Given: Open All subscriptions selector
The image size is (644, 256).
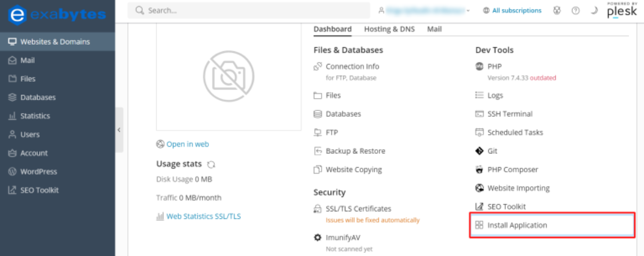Looking at the screenshot, I should pyautogui.click(x=512, y=10).
